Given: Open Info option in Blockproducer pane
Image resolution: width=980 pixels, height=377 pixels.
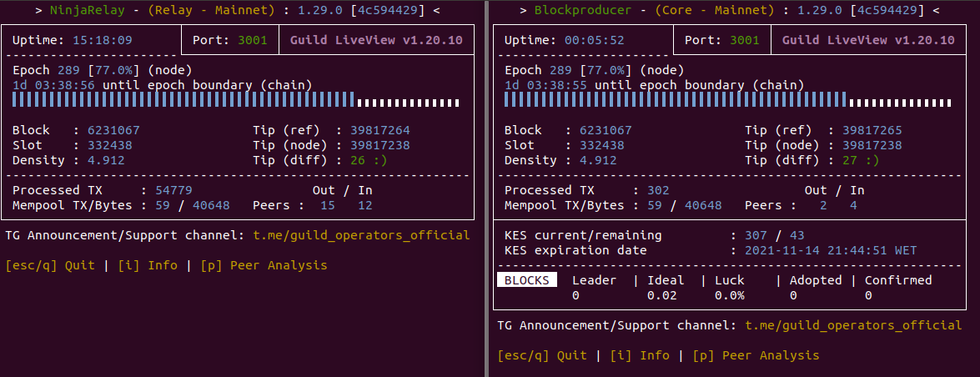Looking at the screenshot, I should (x=640, y=355).
